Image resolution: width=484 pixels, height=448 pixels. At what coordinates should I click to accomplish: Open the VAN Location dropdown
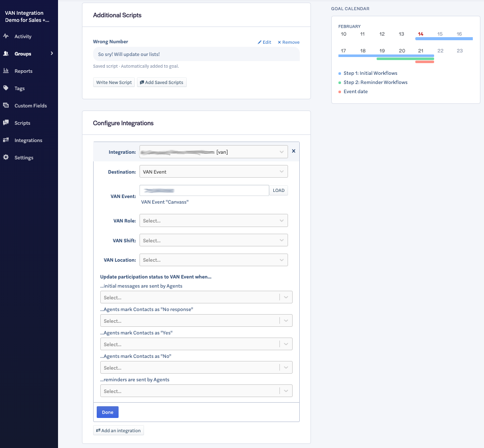[x=214, y=260]
